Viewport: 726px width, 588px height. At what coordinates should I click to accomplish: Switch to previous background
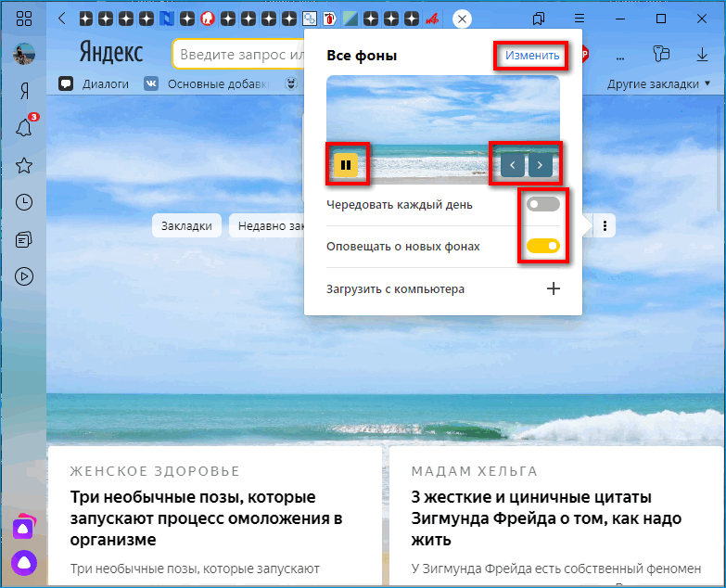pos(513,165)
